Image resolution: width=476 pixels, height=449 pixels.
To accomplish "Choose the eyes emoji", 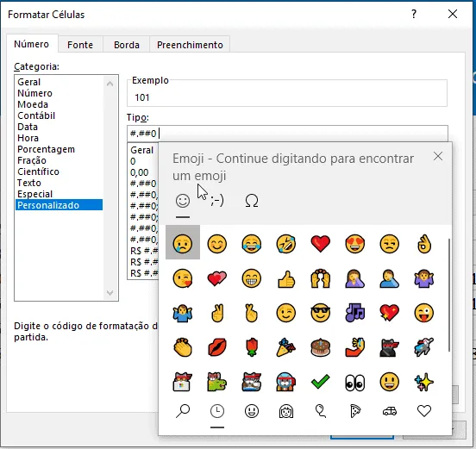I will [355, 382].
